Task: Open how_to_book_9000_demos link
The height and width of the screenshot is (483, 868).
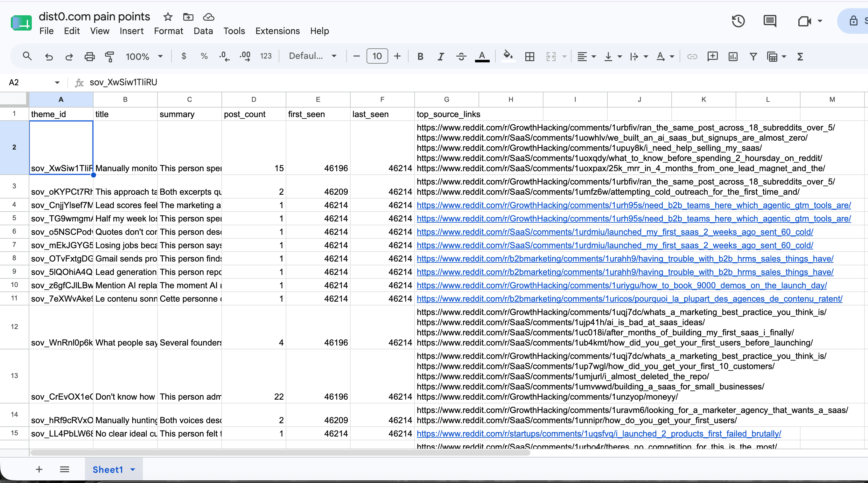Action: coord(622,285)
